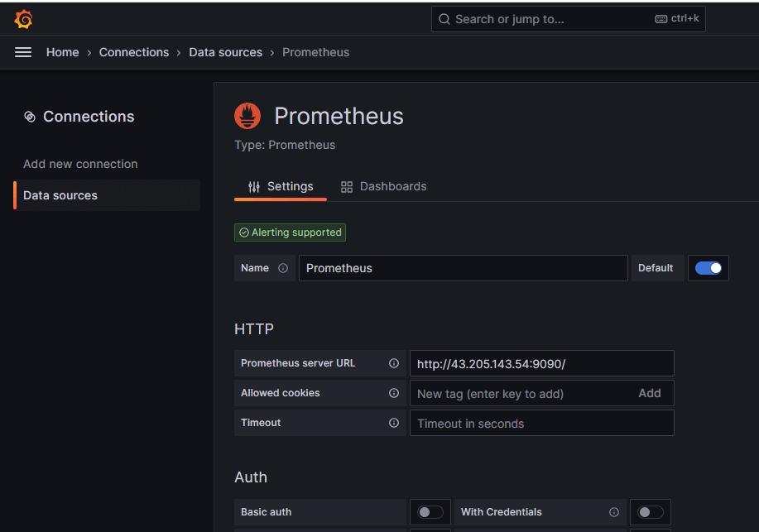Click the Type: Prometheus text
Screen dimensions: 759x532
pyautogui.click(x=285, y=146)
